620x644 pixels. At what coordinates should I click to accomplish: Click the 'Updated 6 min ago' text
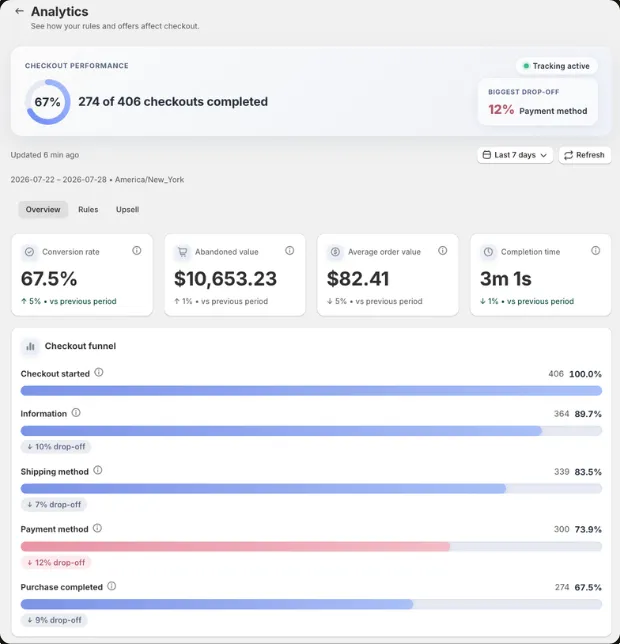pyautogui.click(x=45, y=155)
